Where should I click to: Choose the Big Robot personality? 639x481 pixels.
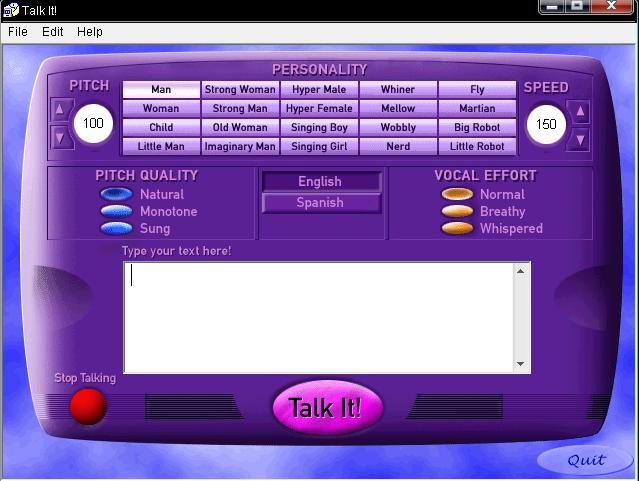[x=477, y=128]
